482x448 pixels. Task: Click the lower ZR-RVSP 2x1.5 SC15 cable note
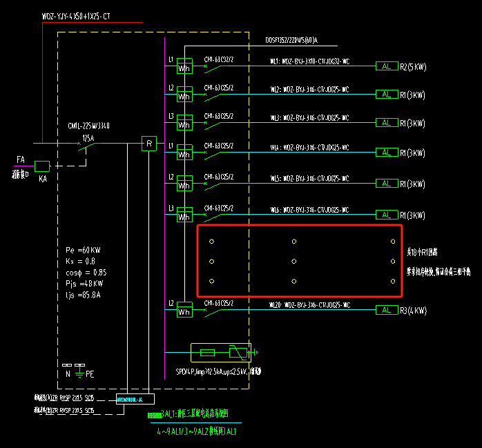pyautogui.click(x=64, y=410)
